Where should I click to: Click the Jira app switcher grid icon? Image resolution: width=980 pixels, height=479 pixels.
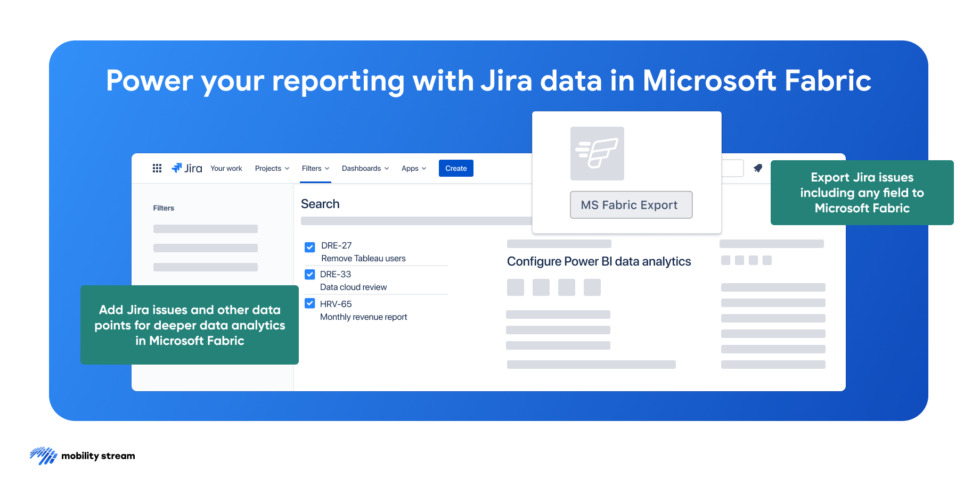[x=157, y=168]
